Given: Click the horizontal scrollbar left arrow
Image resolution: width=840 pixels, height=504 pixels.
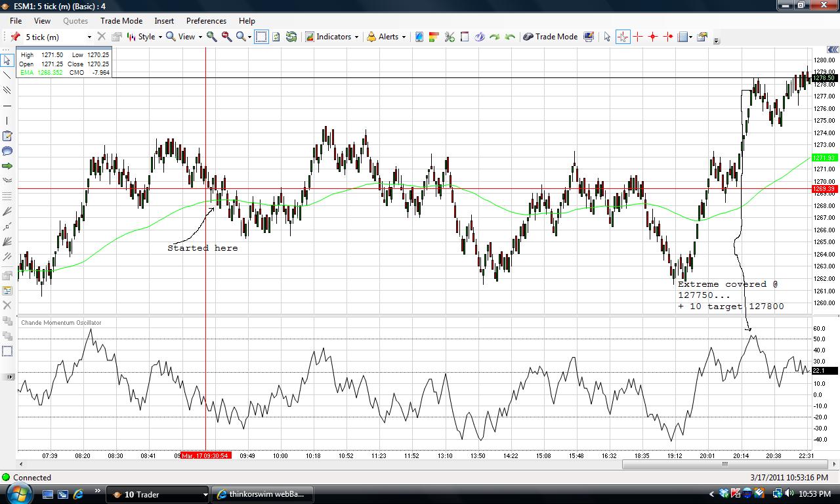Looking at the screenshot, I should tap(20, 464).
